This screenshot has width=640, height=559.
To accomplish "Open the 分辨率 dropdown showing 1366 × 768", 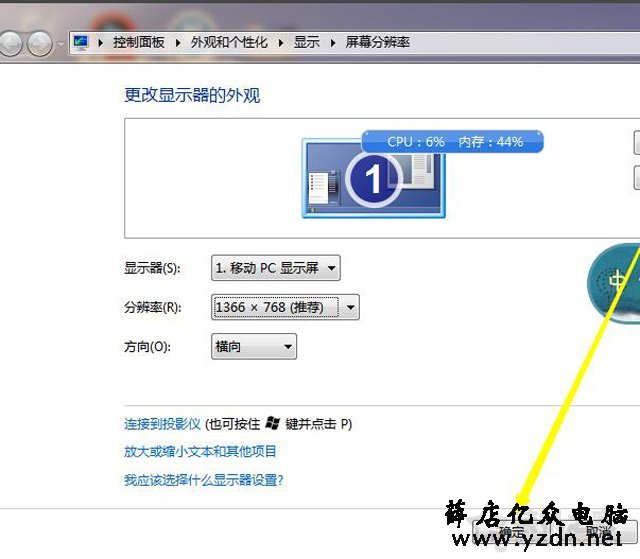I will pyautogui.click(x=285, y=307).
